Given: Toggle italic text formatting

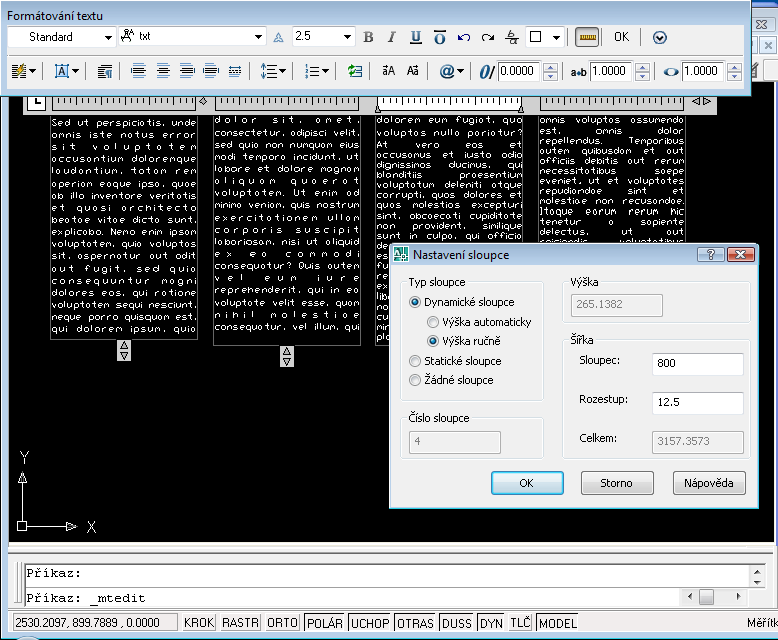Looking at the screenshot, I should coord(392,37).
